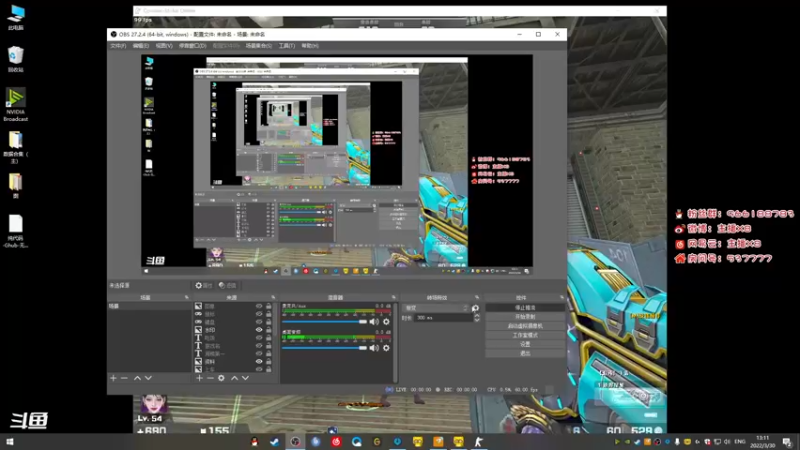The image size is (800, 450).
Task: Select the 场景 item in the Scenes list
Action: (x=149, y=306)
